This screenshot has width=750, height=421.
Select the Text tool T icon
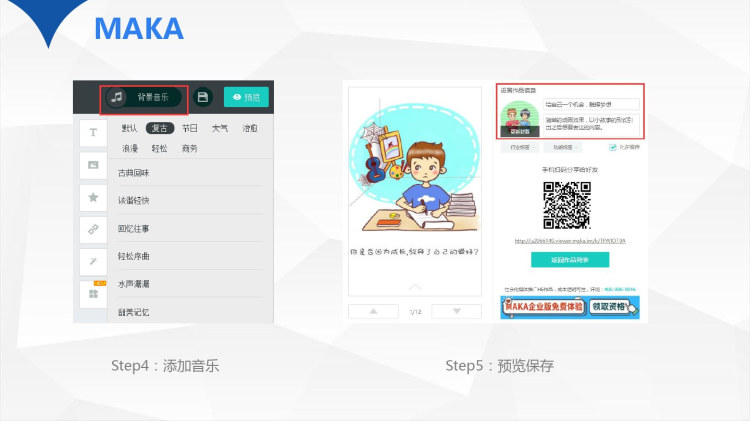[x=93, y=133]
